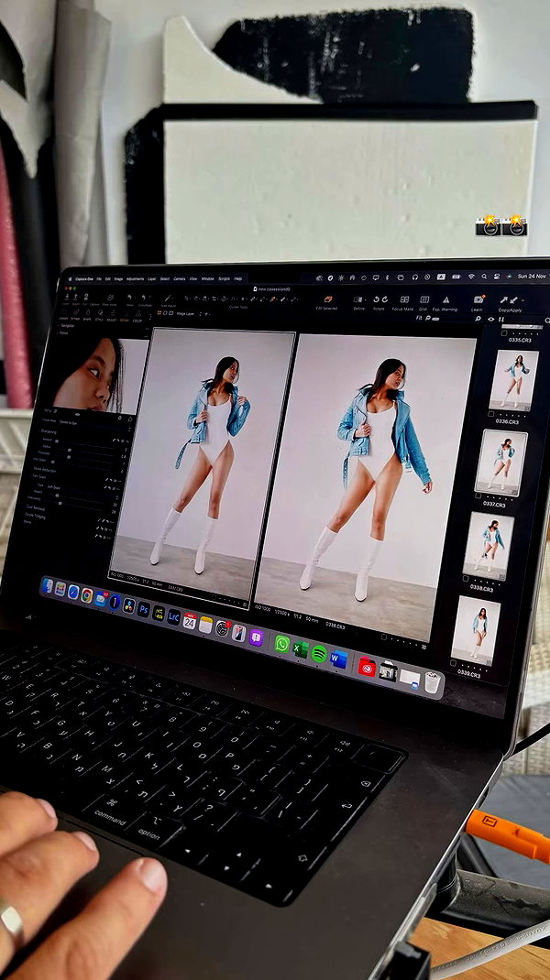
Task: Open the Adjustments menu
Action: point(135,278)
